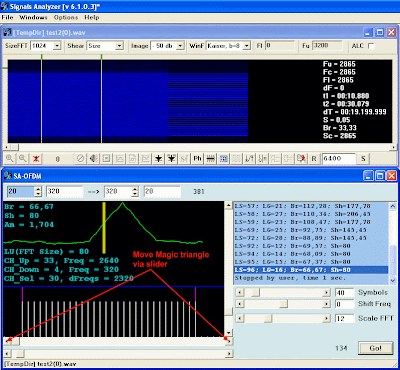Click the spectrum plot vertical scrollbar up arrow
Viewport: 400px width, 370px height.
click(x=228, y=205)
